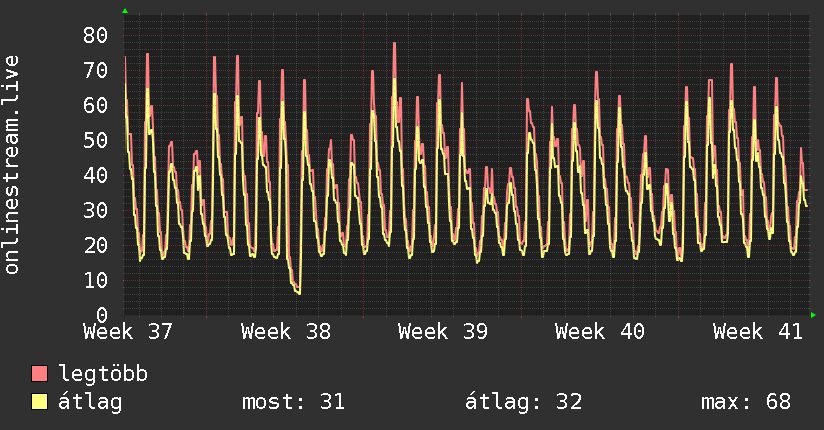Screen dimensions: 824x430
Task: Click the átlag legend label beside yellow swatch
Action: (x=90, y=402)
